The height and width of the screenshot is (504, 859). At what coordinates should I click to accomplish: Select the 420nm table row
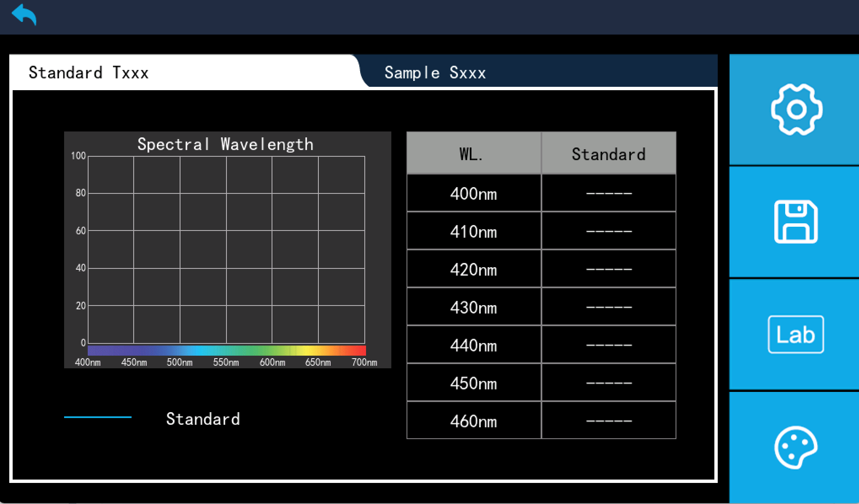pyautogui.click(x=473, y=270)
